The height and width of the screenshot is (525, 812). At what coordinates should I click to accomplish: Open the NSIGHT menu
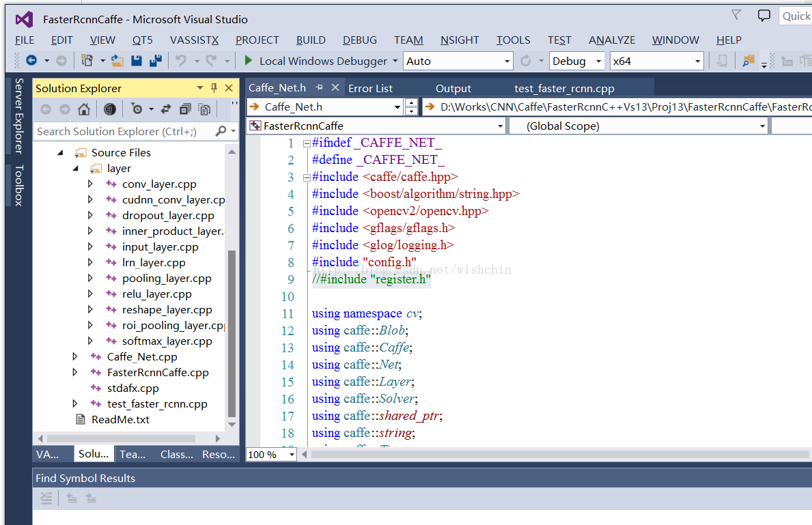pyautogui.click(x=460, y=40)
